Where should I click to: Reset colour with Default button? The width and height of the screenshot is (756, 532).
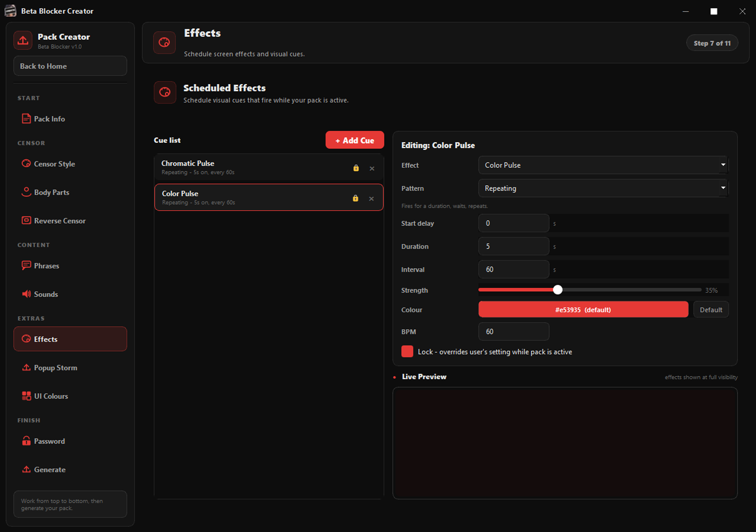tap(711, 309)
